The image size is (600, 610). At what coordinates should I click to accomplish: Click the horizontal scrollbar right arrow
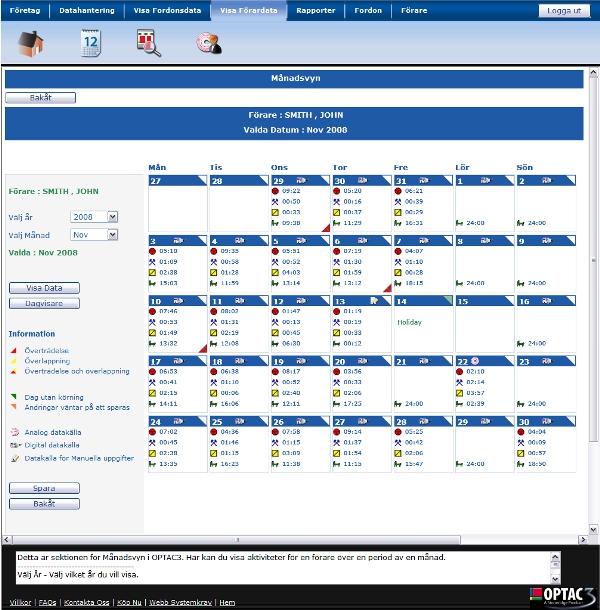coord(582,540)
